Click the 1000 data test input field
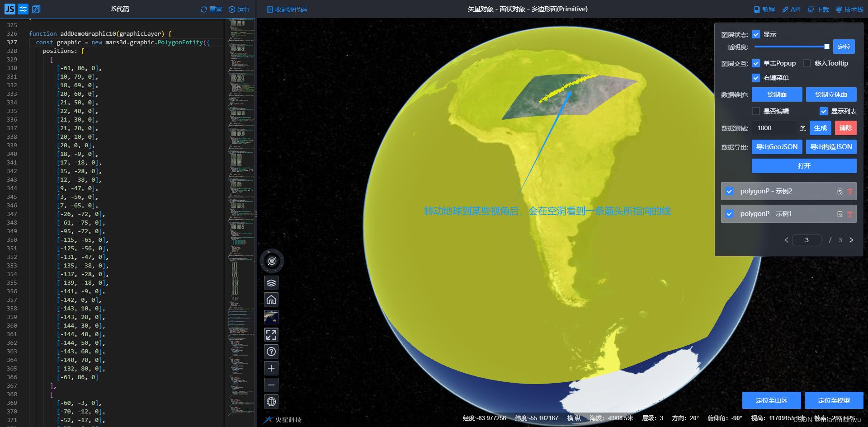The image size is (868, 427). [x=774, y=128]
